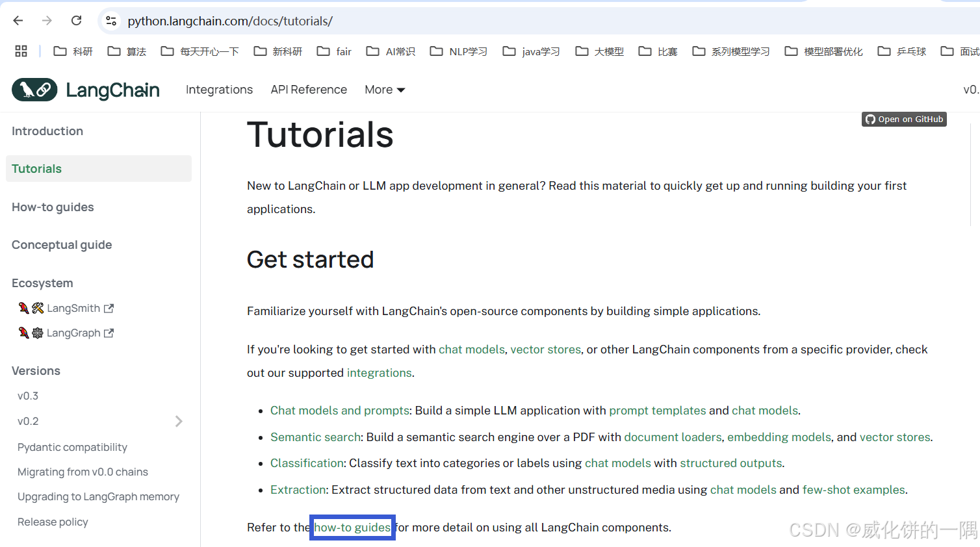Click external link icon next to LangGraph

(109, 333)
